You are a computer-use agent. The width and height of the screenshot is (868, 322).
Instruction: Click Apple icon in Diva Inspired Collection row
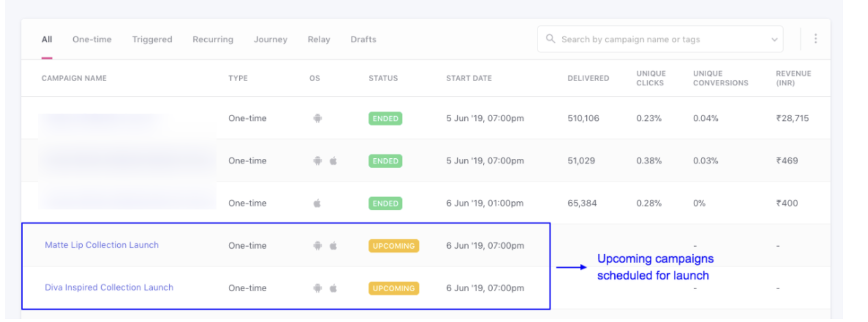[x=333, y=288]
